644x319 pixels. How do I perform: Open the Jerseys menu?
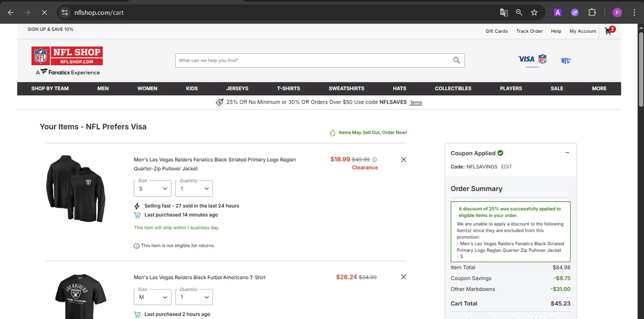coord(237,88)
